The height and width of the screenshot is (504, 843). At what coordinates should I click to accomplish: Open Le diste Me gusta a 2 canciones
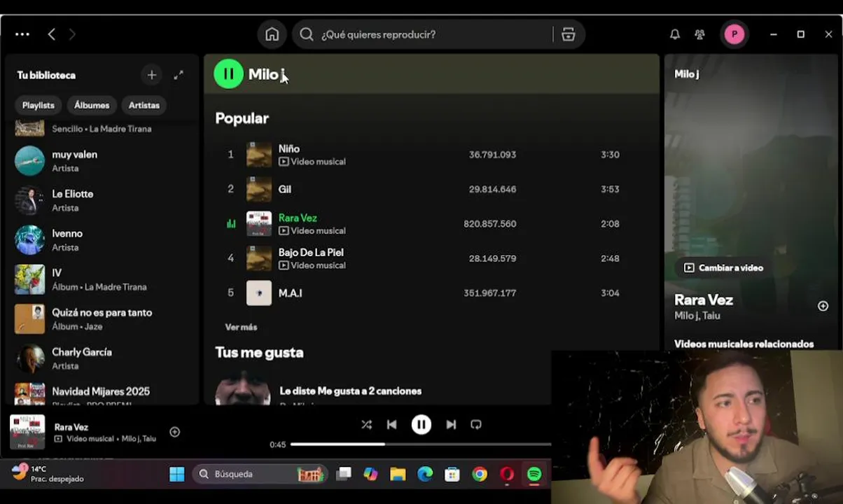(350, 391)
